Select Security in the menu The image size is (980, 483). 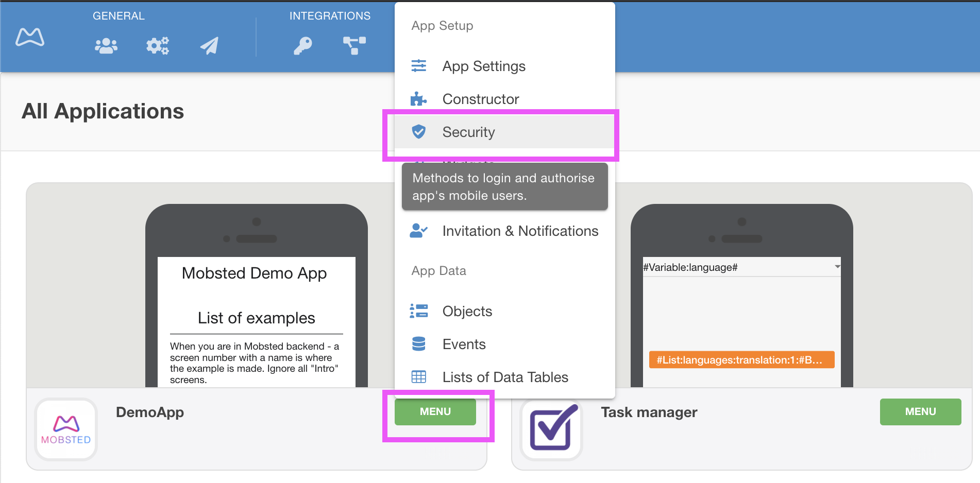coord(505,132)
